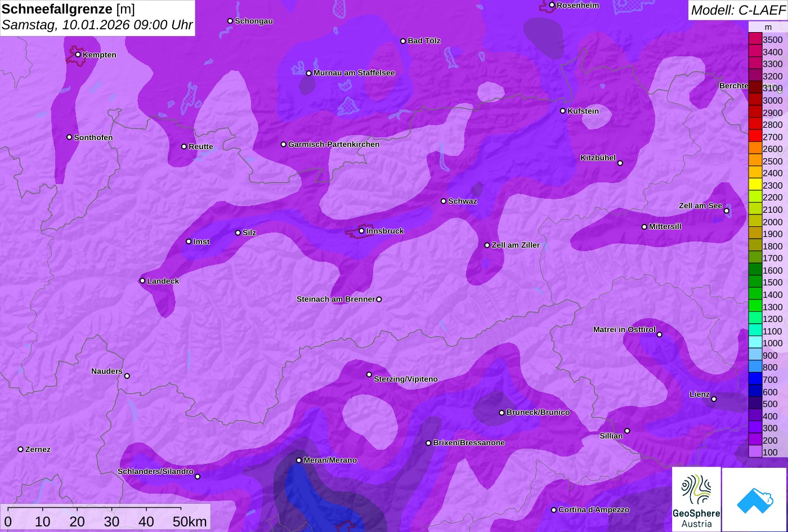Click the Zernez location marker

coord(21,449)
